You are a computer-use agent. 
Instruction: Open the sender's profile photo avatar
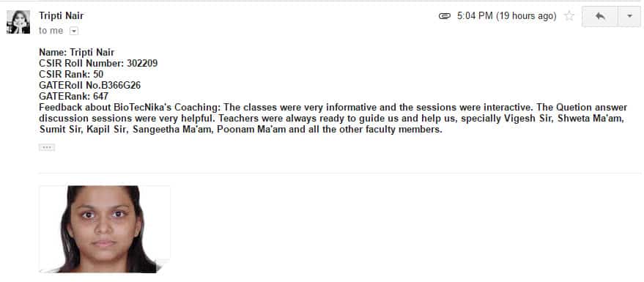[x=18, y=22]
